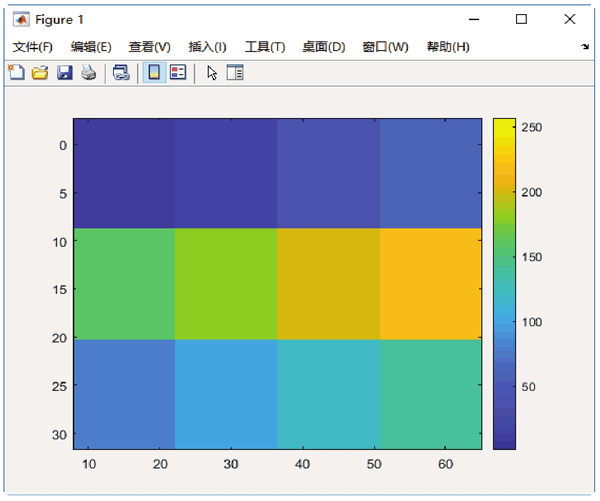Toggle the Insert Legend toolbar button
Viewport: 600px width, 501px height.
pos(178,72)
